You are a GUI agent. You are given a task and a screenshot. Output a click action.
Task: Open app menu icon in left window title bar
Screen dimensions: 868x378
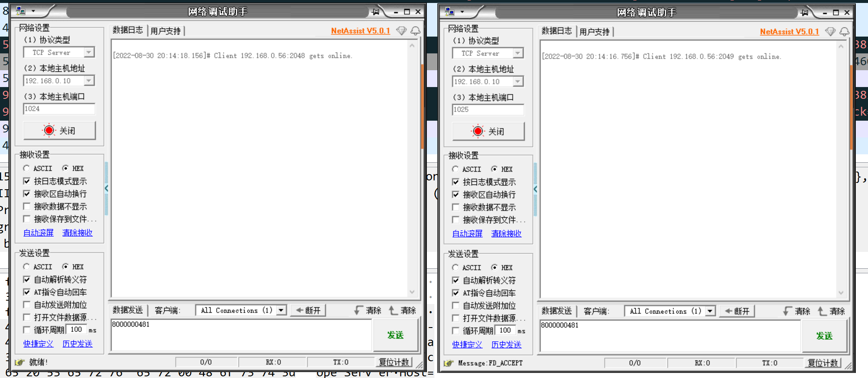click(21, 11)
